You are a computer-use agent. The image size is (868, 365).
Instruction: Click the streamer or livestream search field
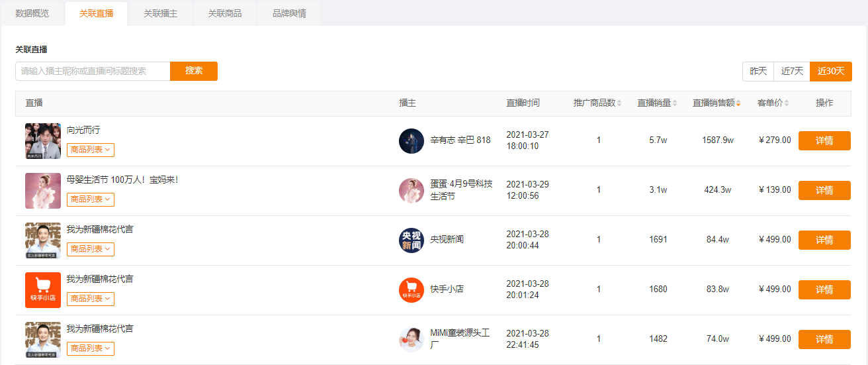point(93,71)
